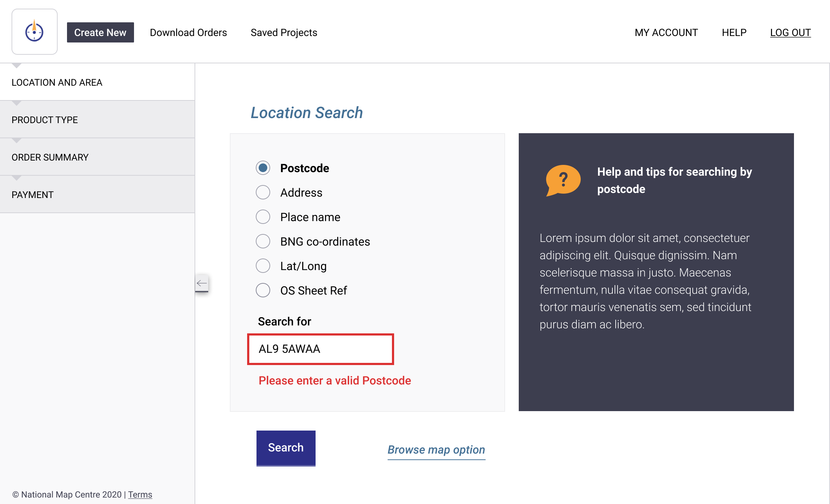Follow the Browse map option link
This screenshot has height=504, width=830.
436,450
